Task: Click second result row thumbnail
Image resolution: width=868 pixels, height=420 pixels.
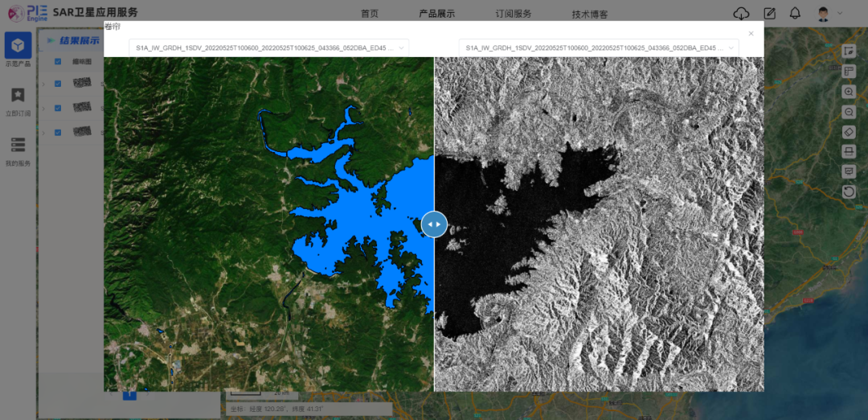Action: [x=82, y=108]
